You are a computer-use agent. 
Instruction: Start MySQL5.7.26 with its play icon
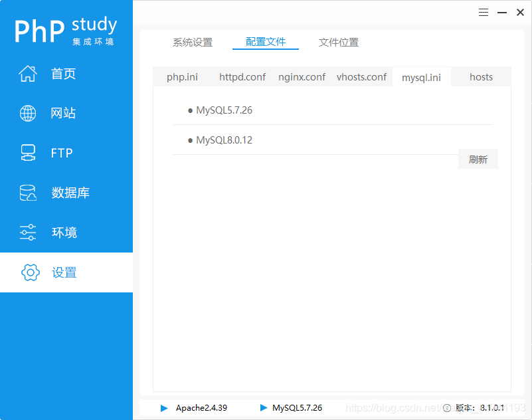[x=263, y=408]
